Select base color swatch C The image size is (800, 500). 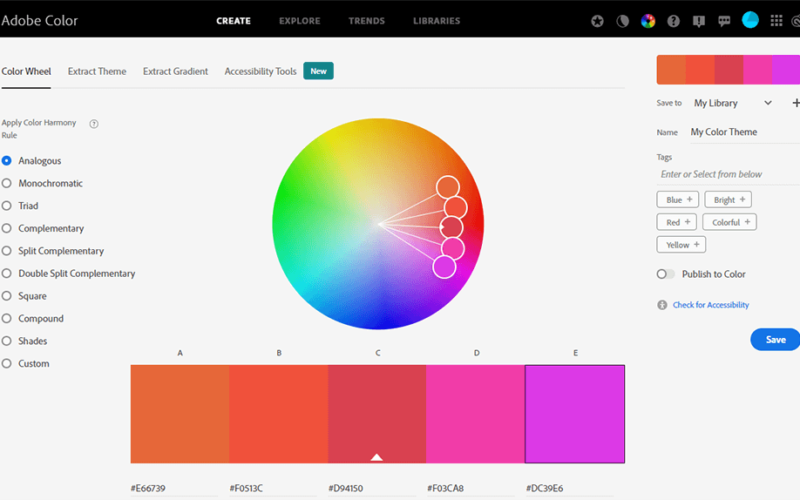coord(377,414)
